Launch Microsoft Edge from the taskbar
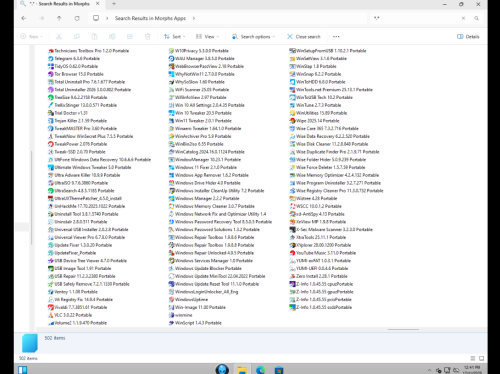Image resolution: width=500 pixels, height=374 pixels. pos(260,370)
